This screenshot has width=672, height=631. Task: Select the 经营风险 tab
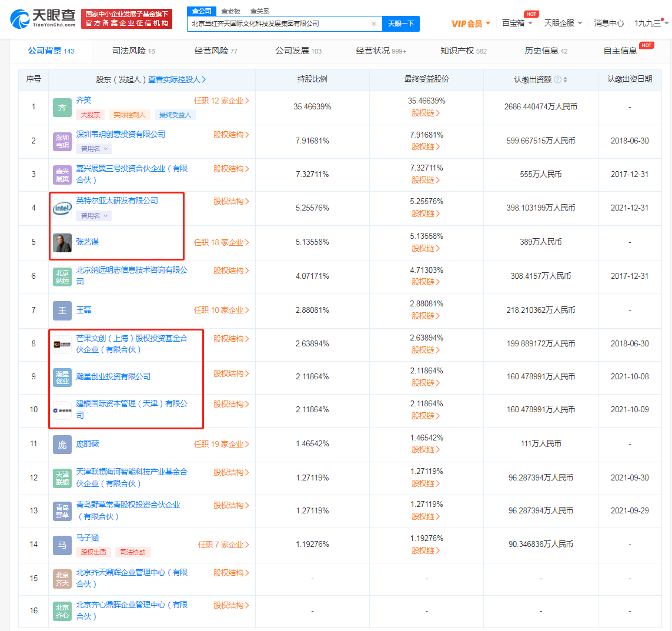(216, 51)
